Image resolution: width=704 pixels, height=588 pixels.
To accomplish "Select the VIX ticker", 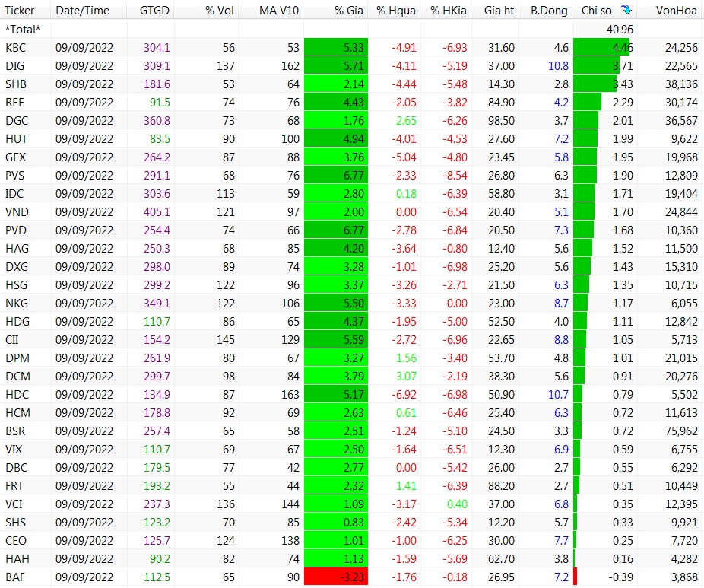I will click(14, 450).
